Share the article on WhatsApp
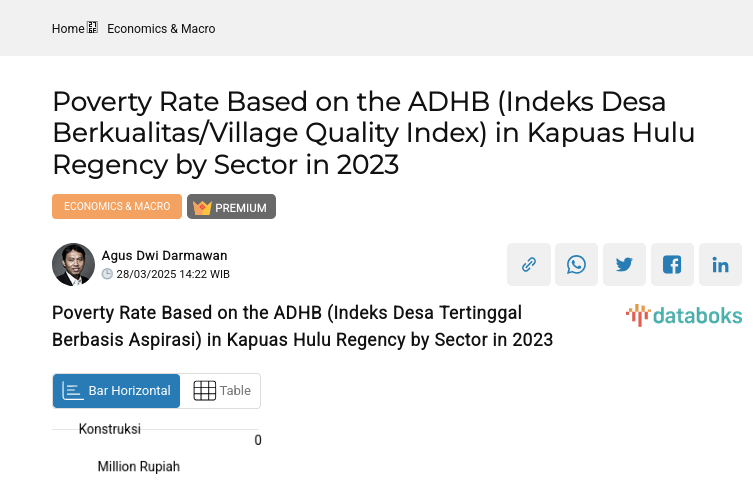The width and height of the screenshot is (753, 498). click(x=576, y=265)
